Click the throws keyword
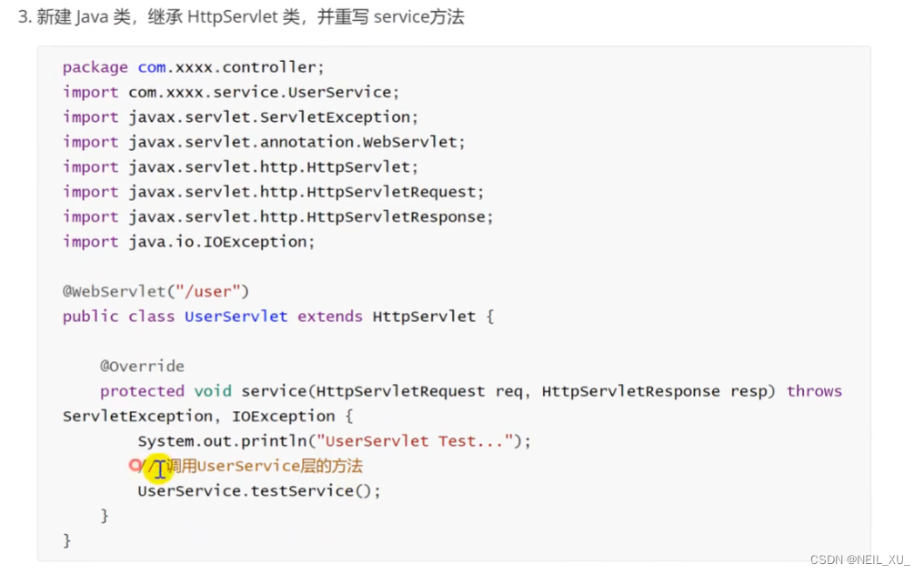This screenshot has width=924, height=574. [x=814, y=391]
